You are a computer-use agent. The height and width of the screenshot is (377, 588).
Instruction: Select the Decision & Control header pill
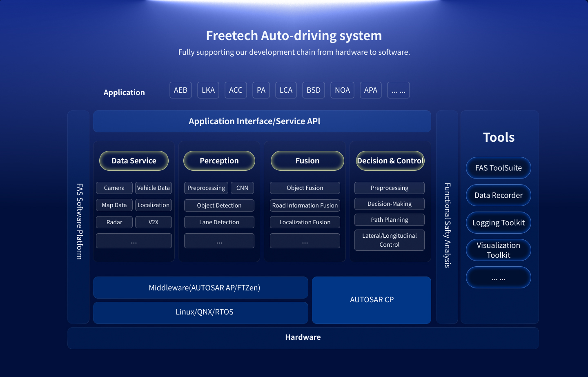390,161
